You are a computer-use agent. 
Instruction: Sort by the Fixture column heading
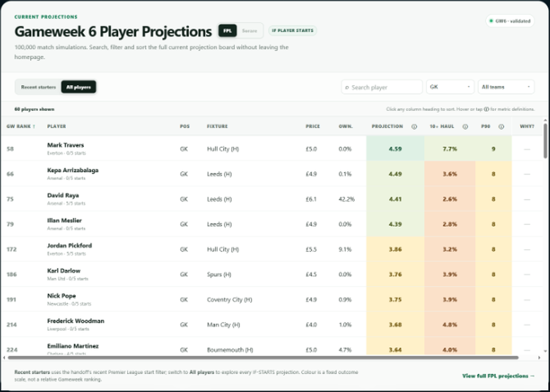tap(217, 126)
